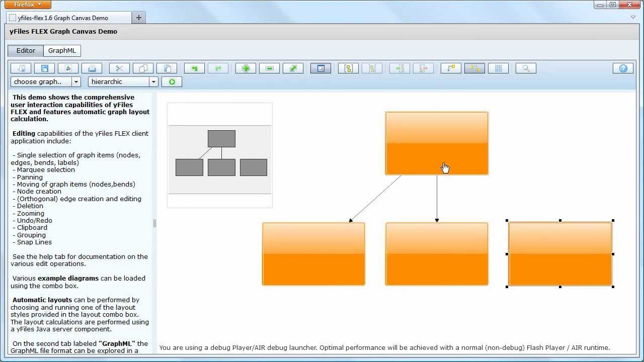Click the ungroup nodes icon
The image size is (644, 362).
(x=372, y=68)
